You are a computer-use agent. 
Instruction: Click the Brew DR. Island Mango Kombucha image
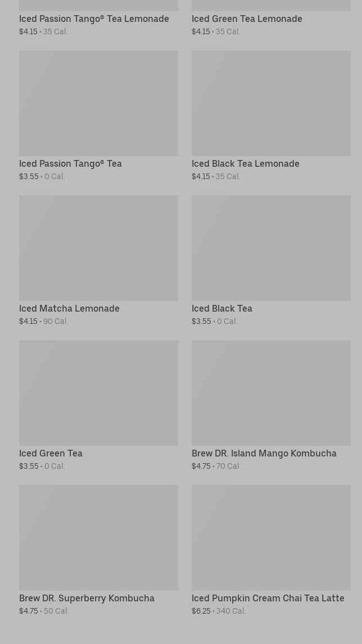click(x=271, y=393)
